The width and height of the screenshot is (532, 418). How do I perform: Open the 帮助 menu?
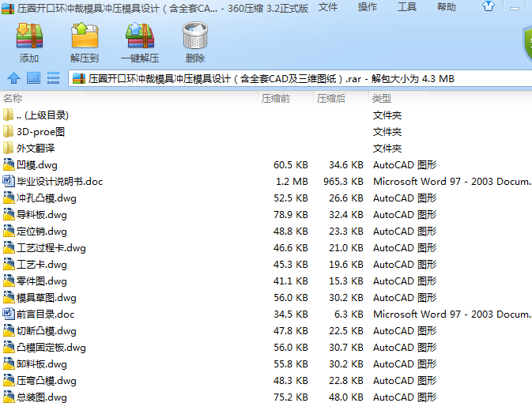pos(447,7)
